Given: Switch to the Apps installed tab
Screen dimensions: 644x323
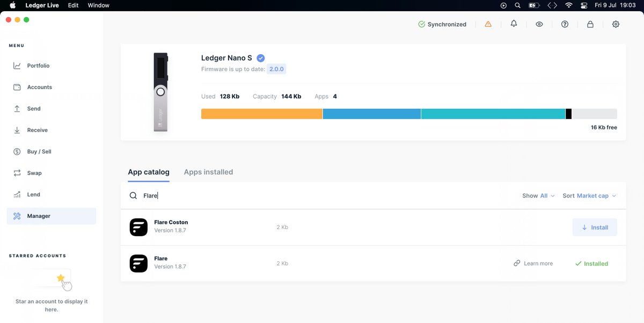Looking at the screenshot, I should (208, 172).
